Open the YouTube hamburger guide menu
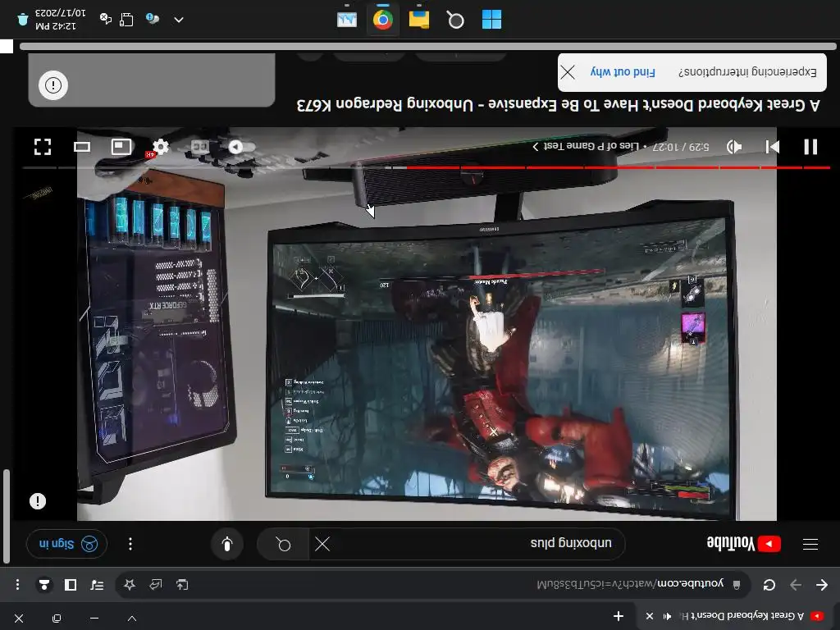Screen dimensions: 840x630 [810, 545]
